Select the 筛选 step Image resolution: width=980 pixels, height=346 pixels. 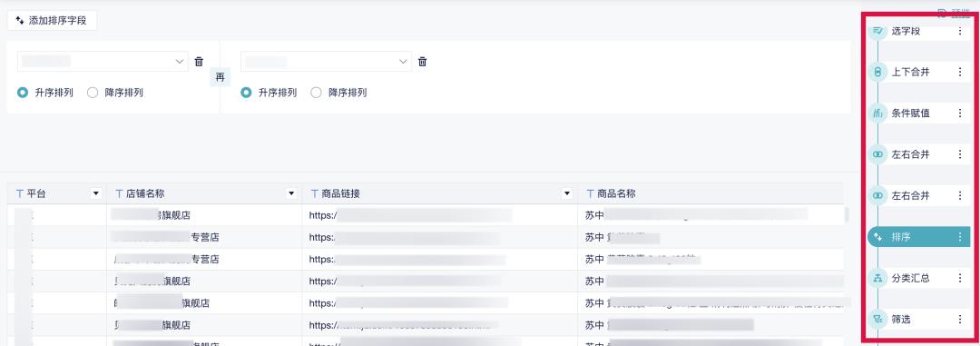click(x=917, y=320)
